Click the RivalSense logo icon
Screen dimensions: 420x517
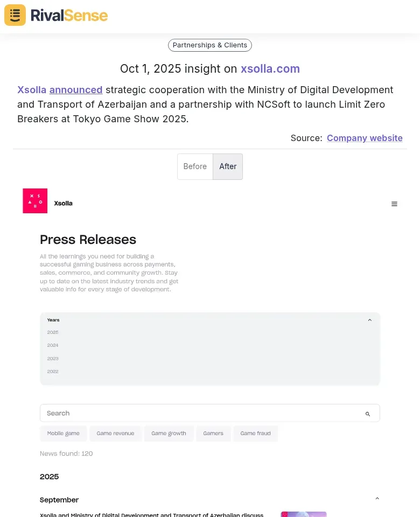(15, 15)
